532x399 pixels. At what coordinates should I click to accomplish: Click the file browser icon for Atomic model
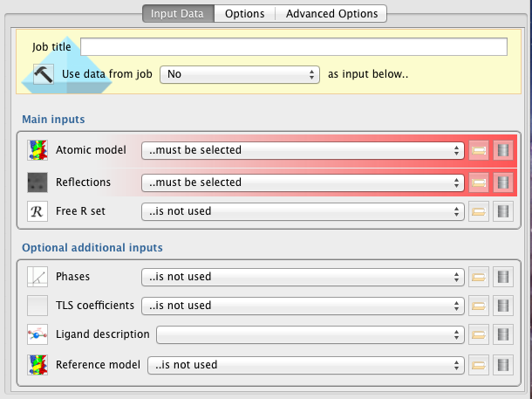(x=478, y=150)
